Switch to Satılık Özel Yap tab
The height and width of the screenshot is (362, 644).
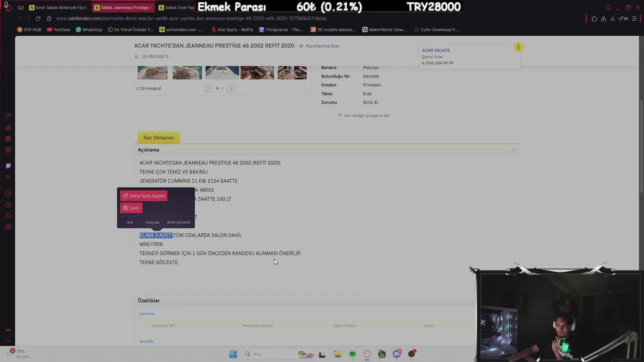[176, 8]
